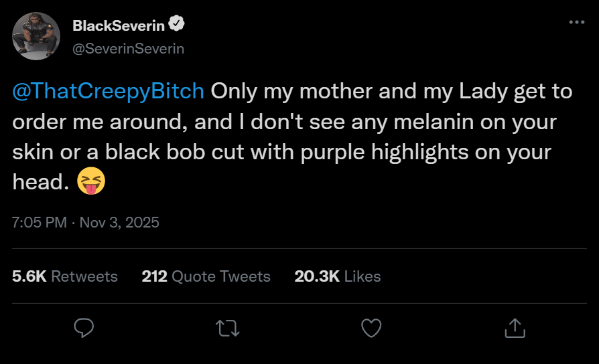Open the three-dot more options menu

576,22
